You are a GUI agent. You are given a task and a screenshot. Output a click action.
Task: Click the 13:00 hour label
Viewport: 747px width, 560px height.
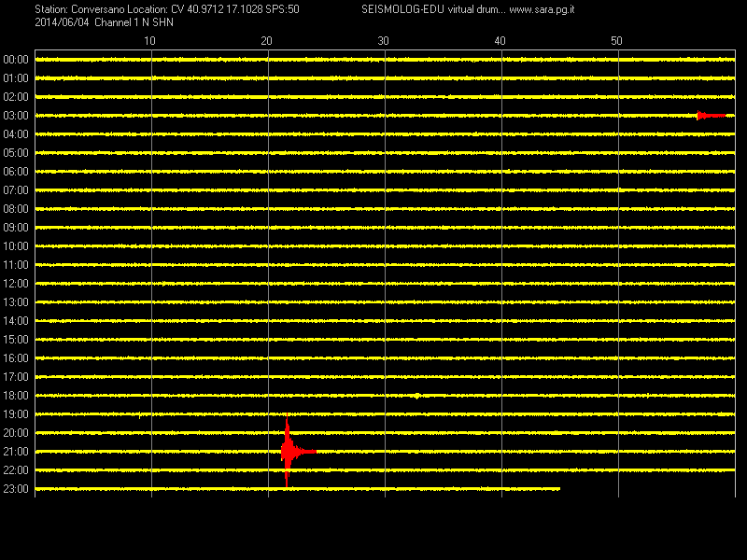16,302
